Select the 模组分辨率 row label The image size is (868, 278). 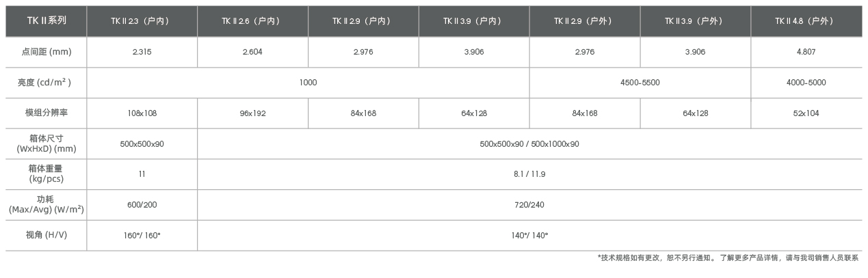click(46, 113)
